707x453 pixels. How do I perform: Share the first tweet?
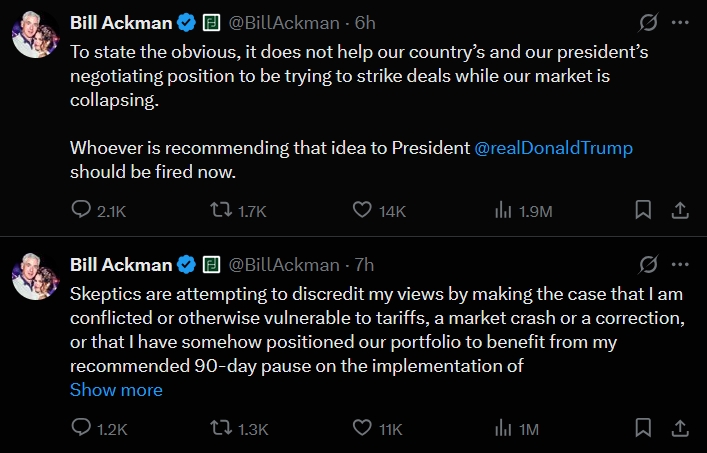(x=679, y=210)
